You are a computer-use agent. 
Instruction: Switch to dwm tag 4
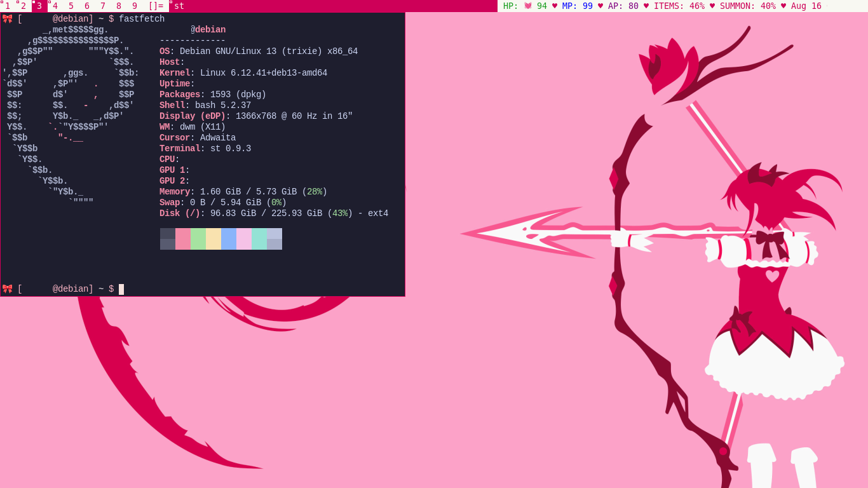pos(55,6)
